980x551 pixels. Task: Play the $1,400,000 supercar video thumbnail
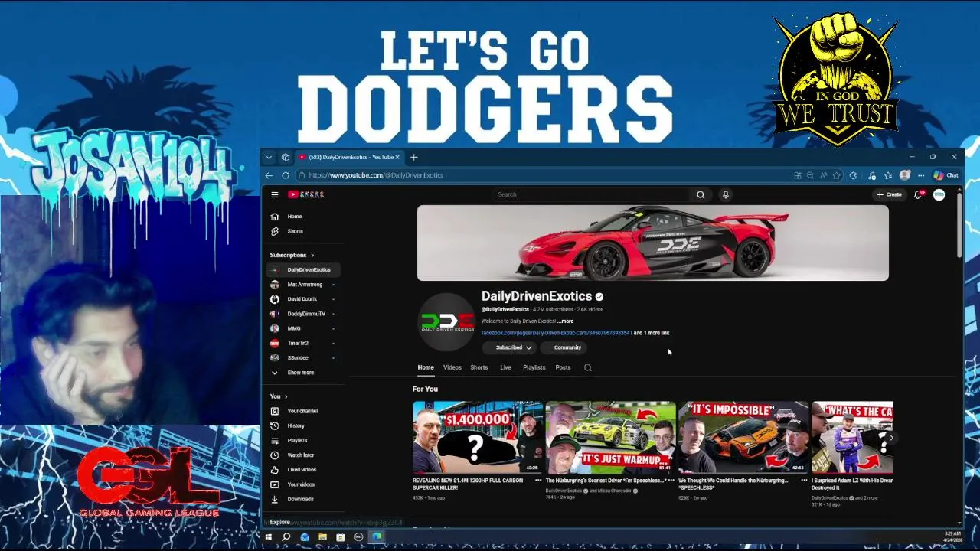[x=478, y=438]
